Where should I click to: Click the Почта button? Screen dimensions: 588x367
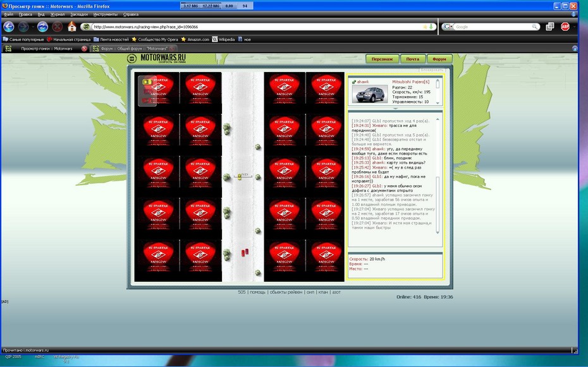(412, 59)
